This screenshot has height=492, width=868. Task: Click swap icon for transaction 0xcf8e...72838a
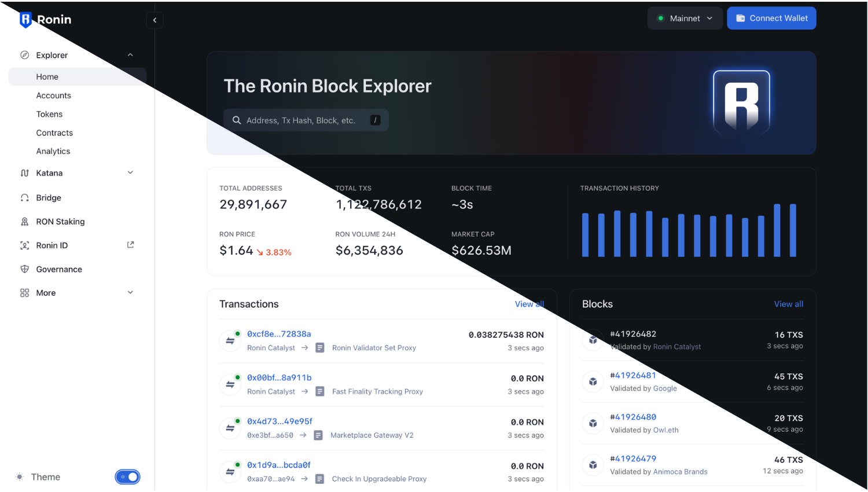(230, 341)
